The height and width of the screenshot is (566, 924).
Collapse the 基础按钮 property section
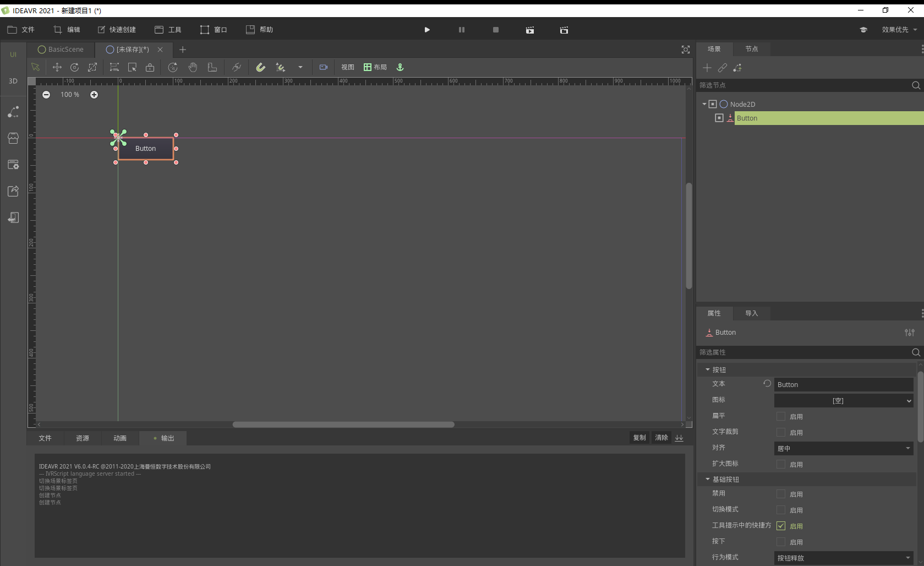click(x=708, y=480)
